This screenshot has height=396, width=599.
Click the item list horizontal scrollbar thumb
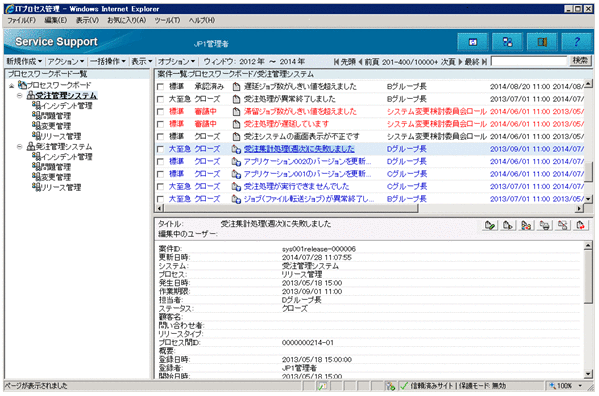[291, 209]
